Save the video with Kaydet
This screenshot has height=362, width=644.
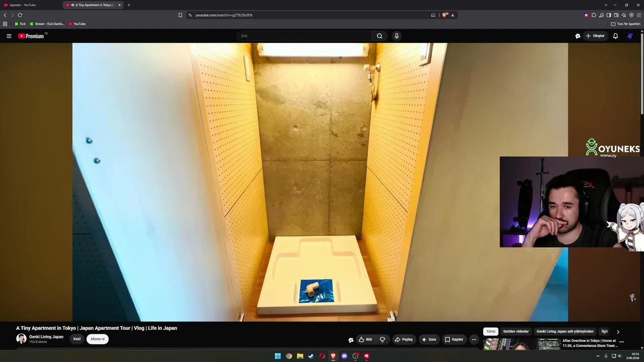pyautogui.click(x=454, y=339)
